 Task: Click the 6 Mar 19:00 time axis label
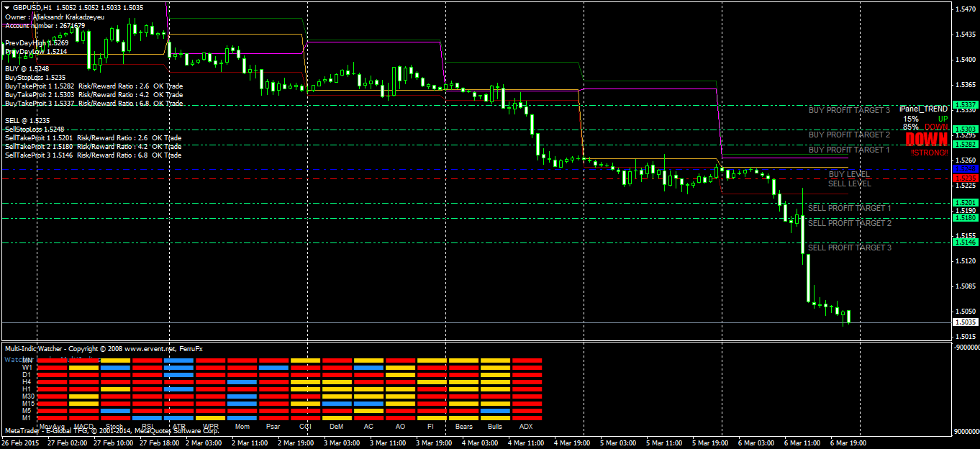coord(848,443)
